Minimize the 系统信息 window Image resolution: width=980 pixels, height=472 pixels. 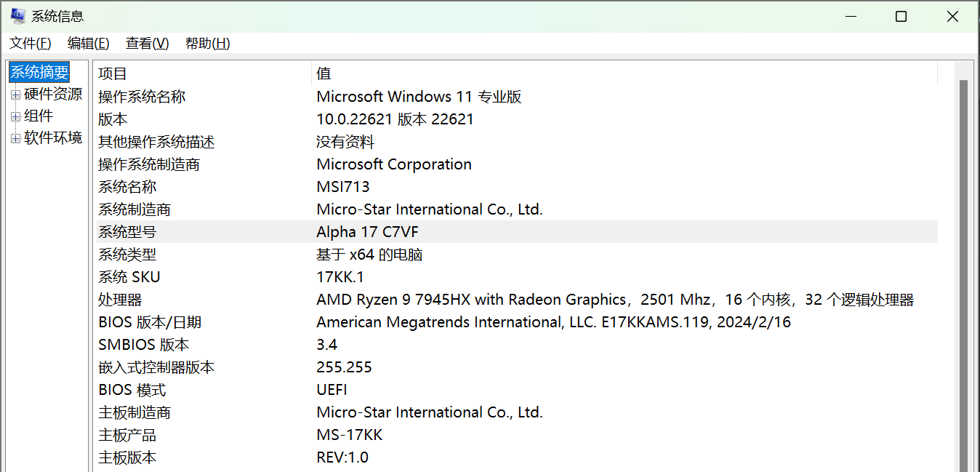click(849, 16)
